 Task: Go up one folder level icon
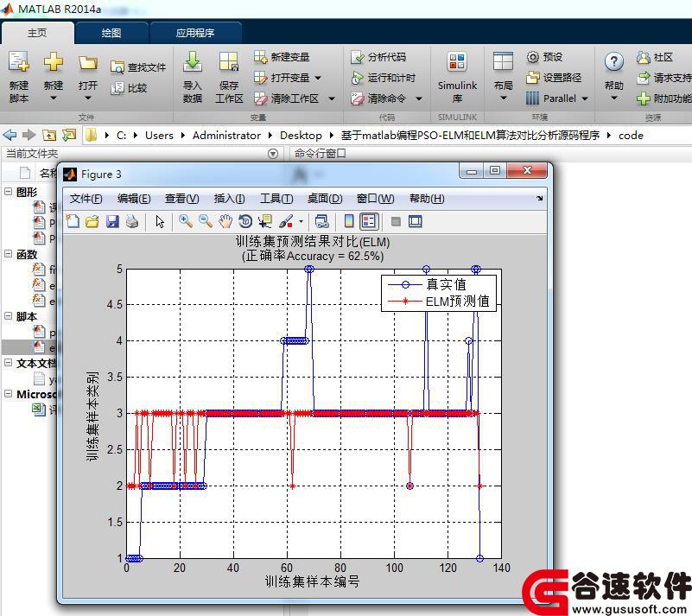click(x=49, y=135)
